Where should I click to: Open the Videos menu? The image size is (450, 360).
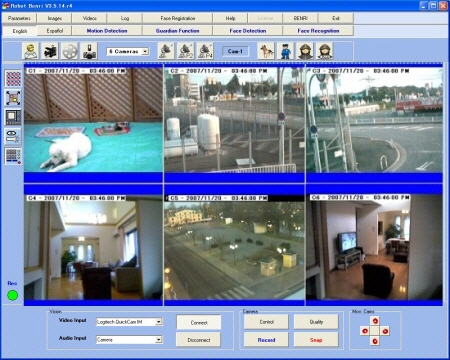(90, 18)
